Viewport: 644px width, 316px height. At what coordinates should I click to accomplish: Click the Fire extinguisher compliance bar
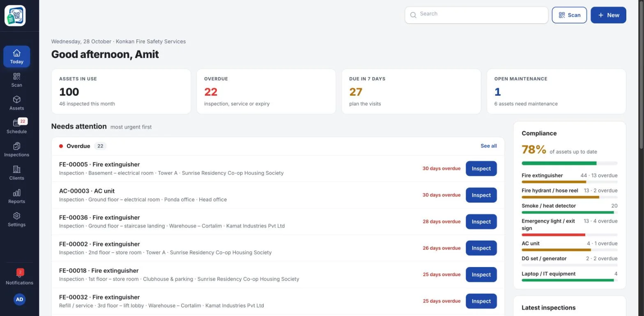click(x=570, y=182)
